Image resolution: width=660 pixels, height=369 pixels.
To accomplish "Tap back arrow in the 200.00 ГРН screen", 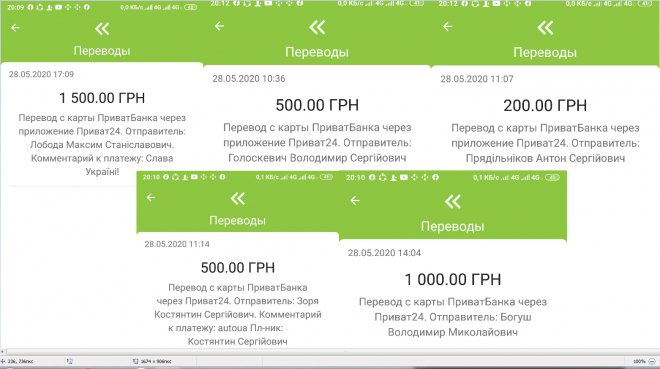I will (447, 27).
